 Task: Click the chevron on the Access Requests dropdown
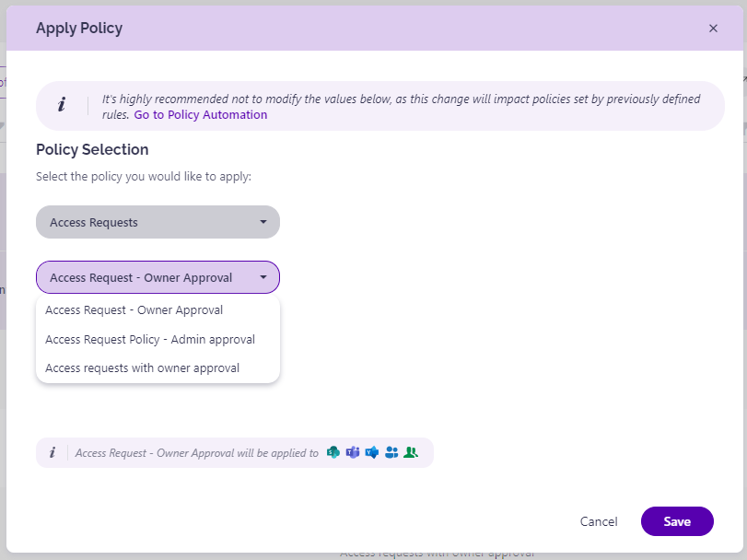point(265,222)
